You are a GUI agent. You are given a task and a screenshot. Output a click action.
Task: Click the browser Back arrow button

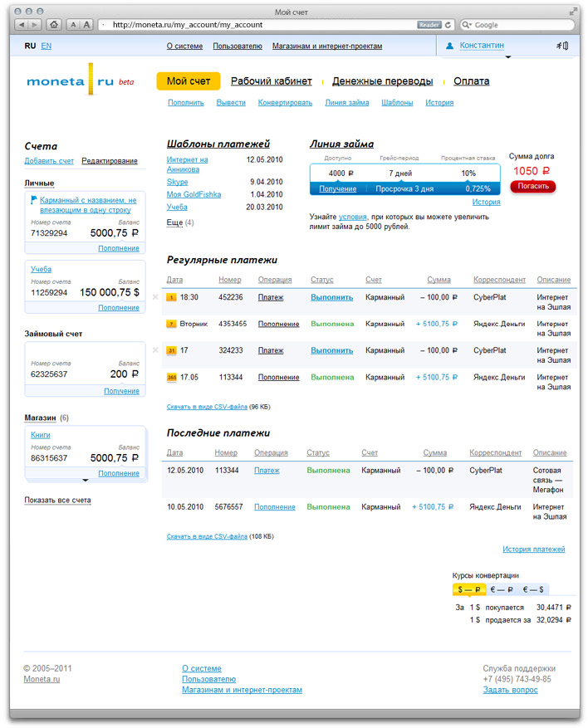point(22,25)
